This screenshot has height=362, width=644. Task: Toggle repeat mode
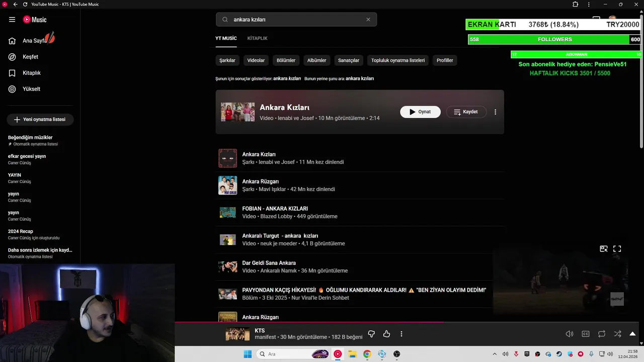(602, 334)
